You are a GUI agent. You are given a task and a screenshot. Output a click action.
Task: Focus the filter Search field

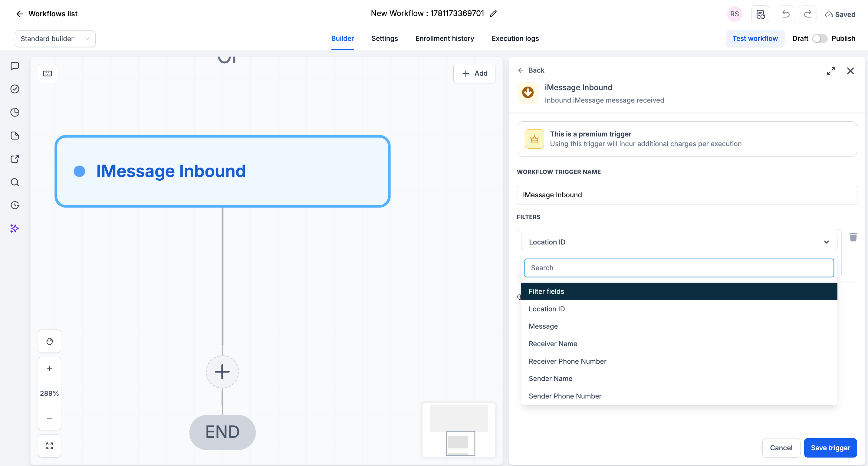pyautogui.click(x=679, y=268)
